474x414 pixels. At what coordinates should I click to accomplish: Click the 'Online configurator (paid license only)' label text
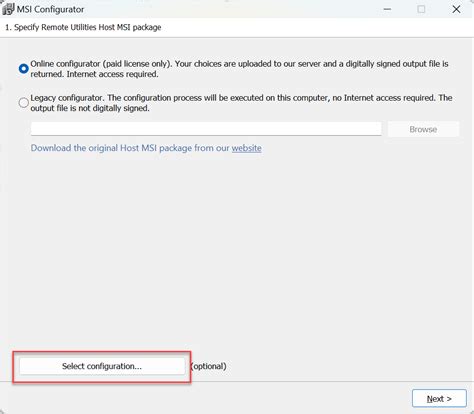(x=100, y=64)
